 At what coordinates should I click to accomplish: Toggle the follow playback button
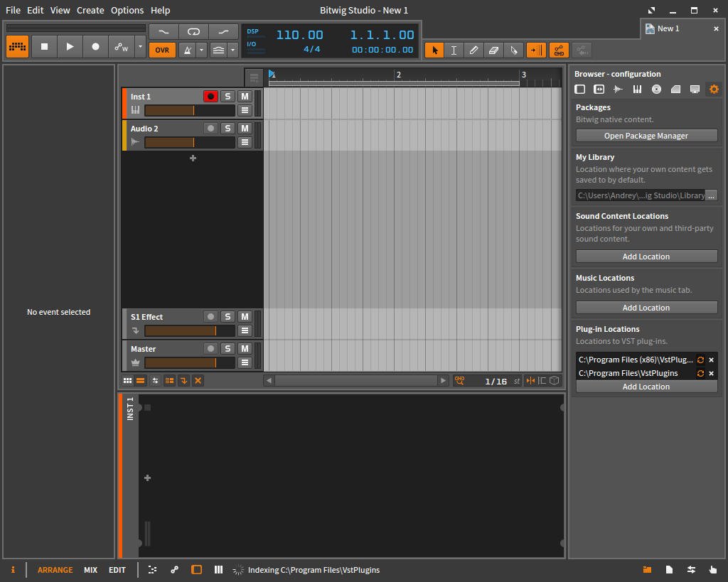pyautogui.click(x=536, y=50)
